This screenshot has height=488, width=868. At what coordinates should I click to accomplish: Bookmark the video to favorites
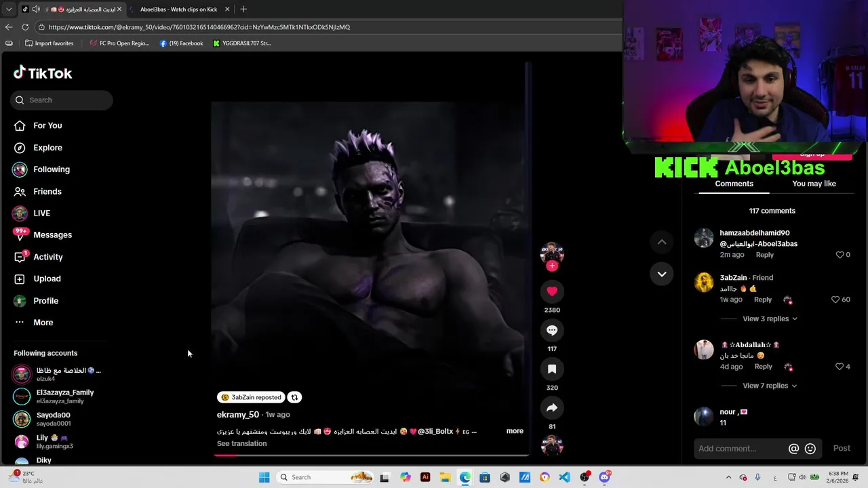click(552, 369)
